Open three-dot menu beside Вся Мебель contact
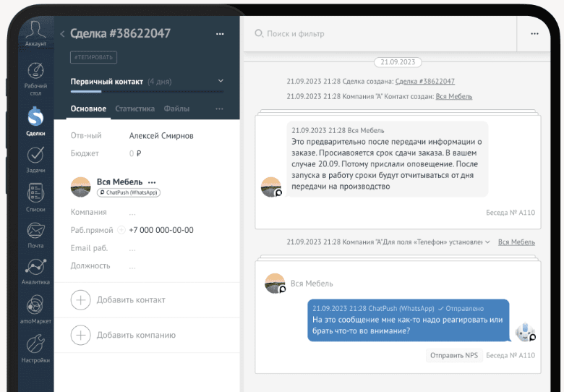 152,182
